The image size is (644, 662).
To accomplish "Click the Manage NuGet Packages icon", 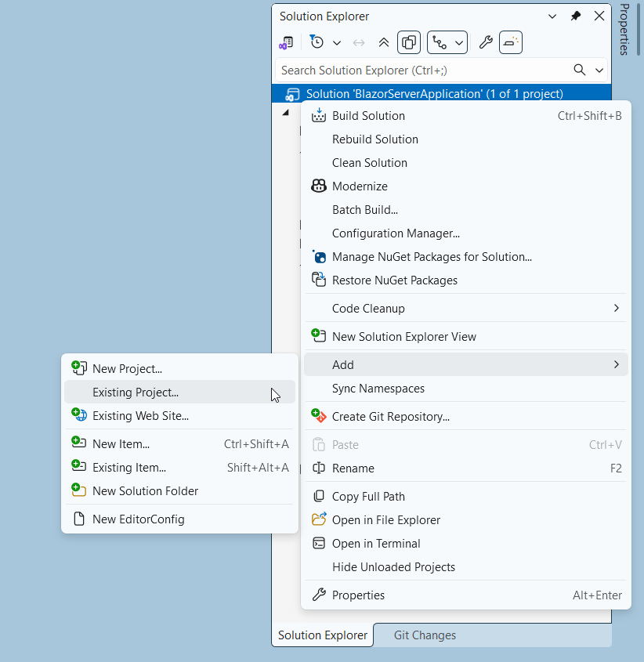I will point(319,256).
